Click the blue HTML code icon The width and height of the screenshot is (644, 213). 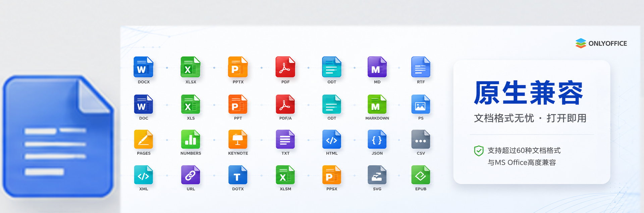[332, 139]
